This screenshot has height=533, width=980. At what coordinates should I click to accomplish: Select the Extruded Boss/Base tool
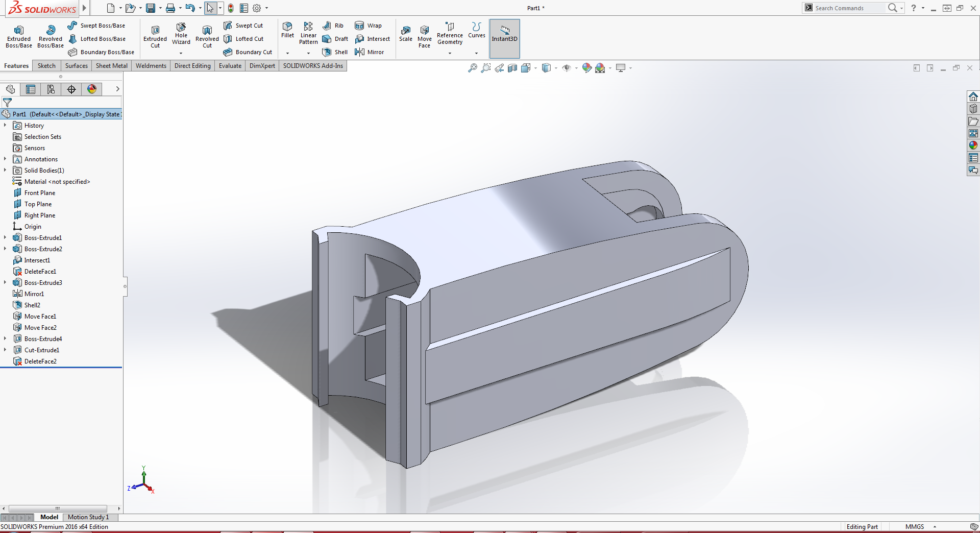(x=18, y=36)
